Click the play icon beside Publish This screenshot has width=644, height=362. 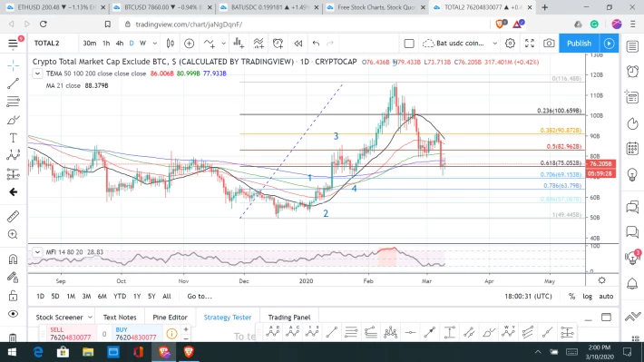(610, 44)
